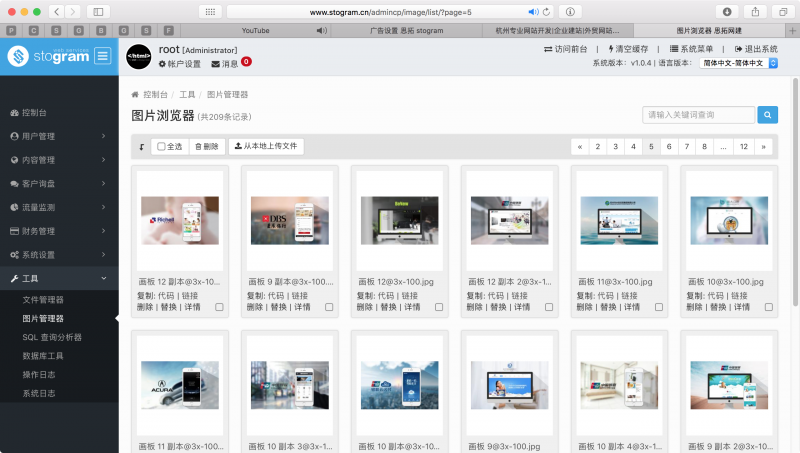The width and height of the screenshot is (800, 453).
Task: Mute the YouTube tab speaker icon
Action: tap(321, 31)
